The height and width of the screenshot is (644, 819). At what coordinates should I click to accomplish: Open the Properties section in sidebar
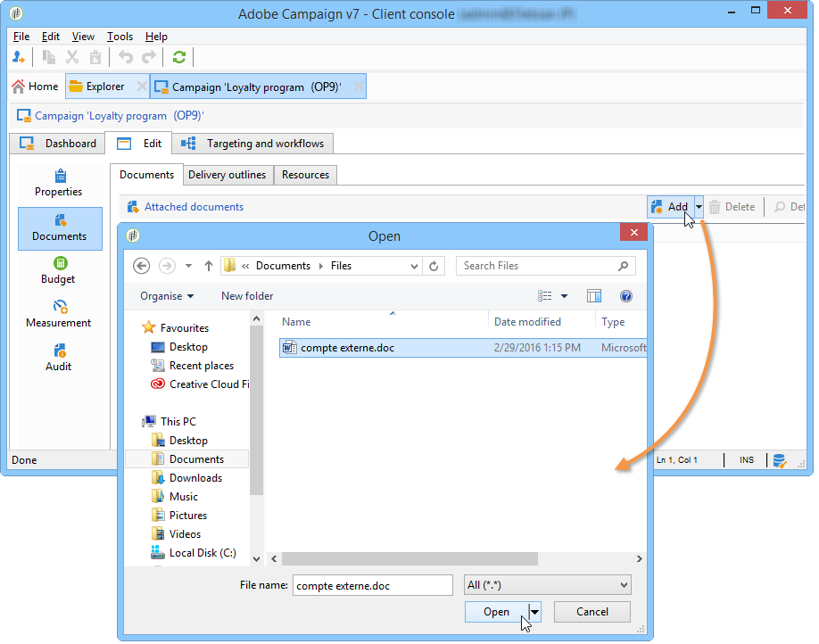59,184
